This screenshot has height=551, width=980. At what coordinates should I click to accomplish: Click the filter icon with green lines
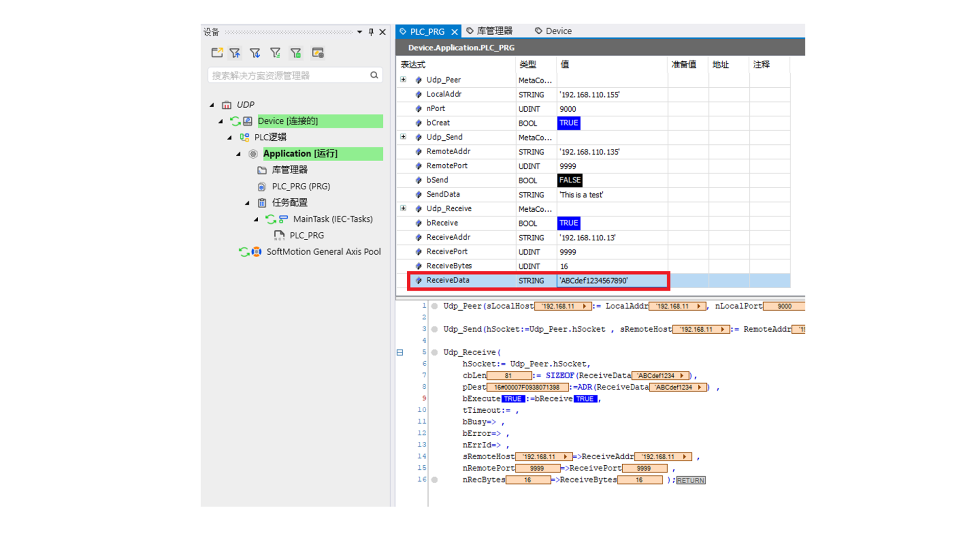pos(275,53)
